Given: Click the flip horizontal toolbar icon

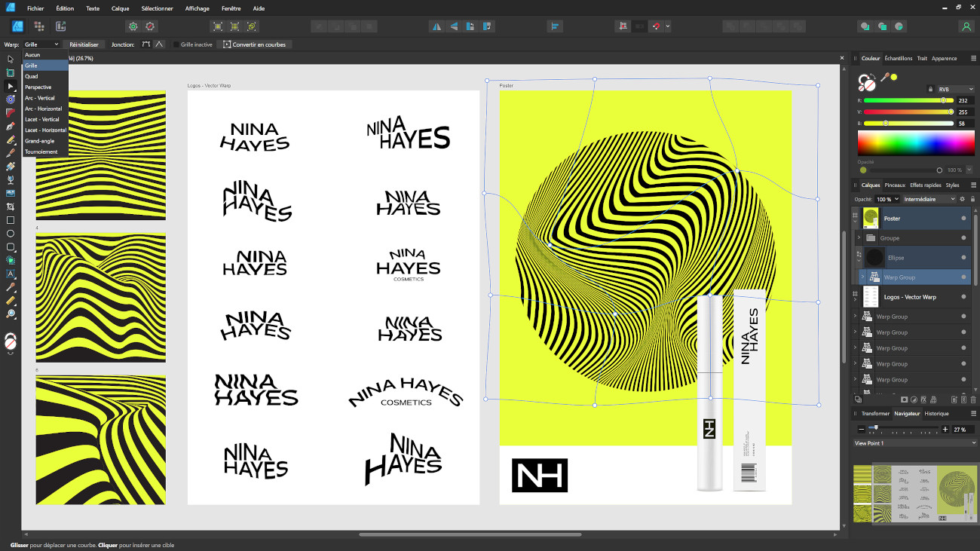Looking at the screenshot, I should coord(436,26).
